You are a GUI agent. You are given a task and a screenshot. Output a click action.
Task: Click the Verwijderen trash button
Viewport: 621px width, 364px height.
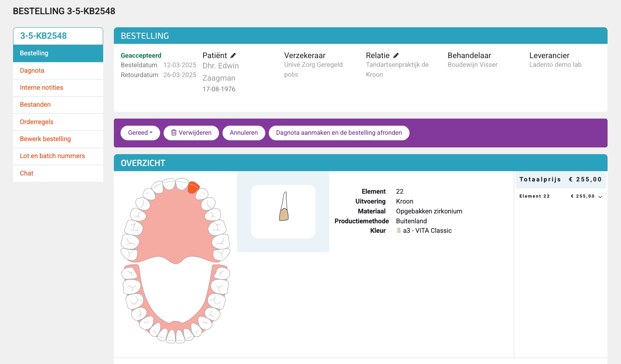pyautogui.click(x=191, y=133)
